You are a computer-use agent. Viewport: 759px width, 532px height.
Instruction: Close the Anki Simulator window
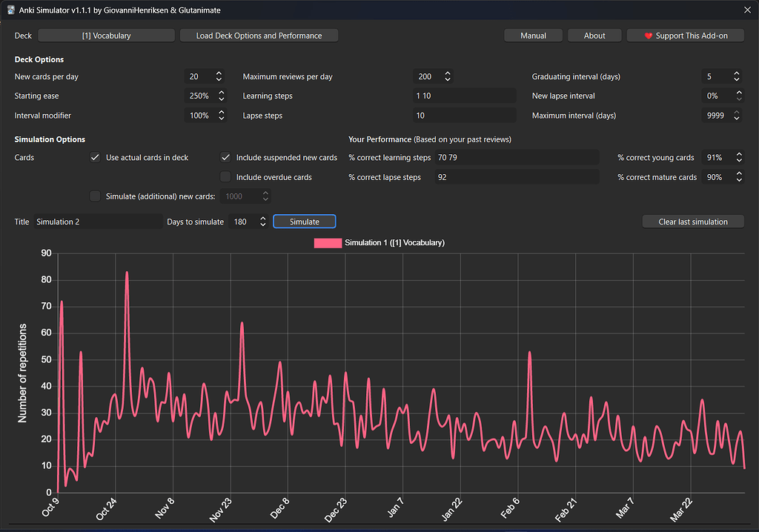coord(746,10)
